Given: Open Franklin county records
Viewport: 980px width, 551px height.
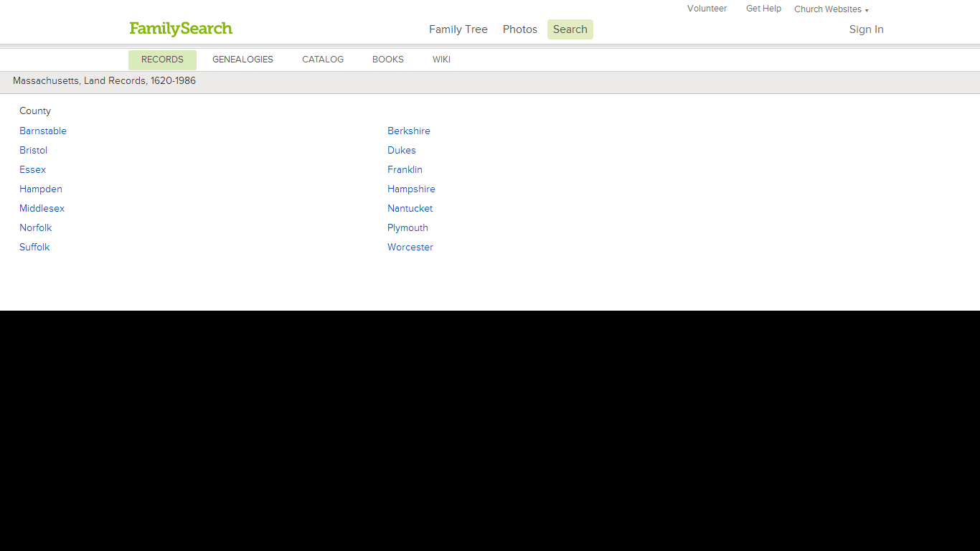Looking at the screenshot, I should [405, 170].
